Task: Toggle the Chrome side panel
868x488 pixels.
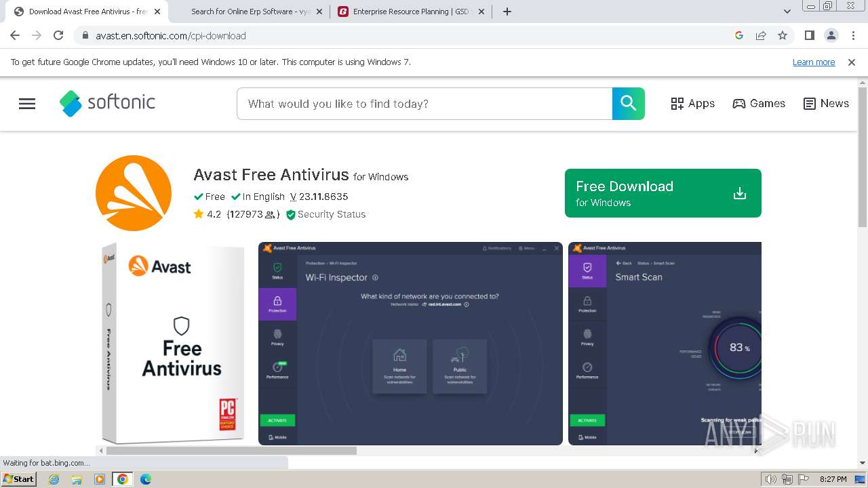Action: point(809,36)
